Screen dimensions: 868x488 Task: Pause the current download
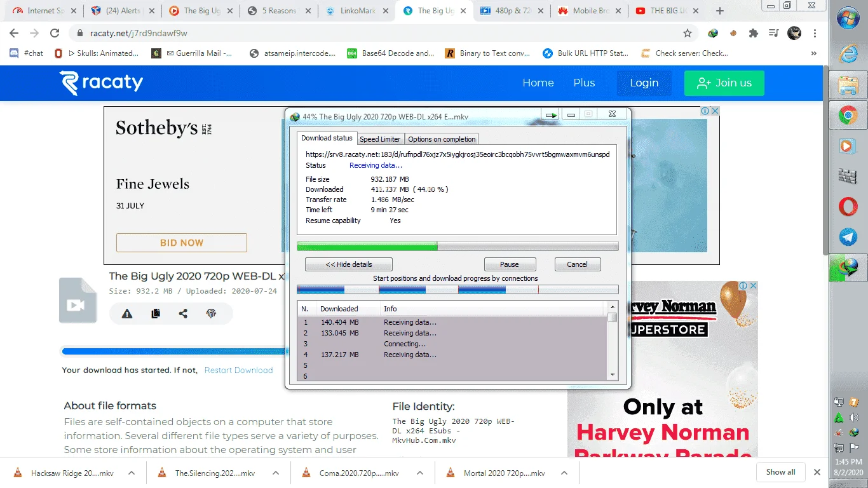510,264
